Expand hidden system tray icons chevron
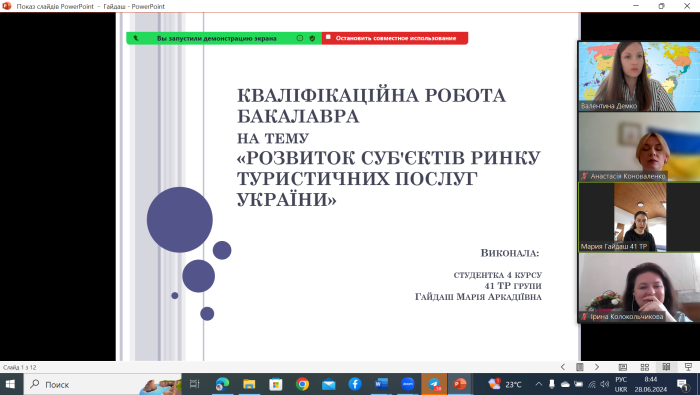700x395 pixels. (x=538, y=384)
